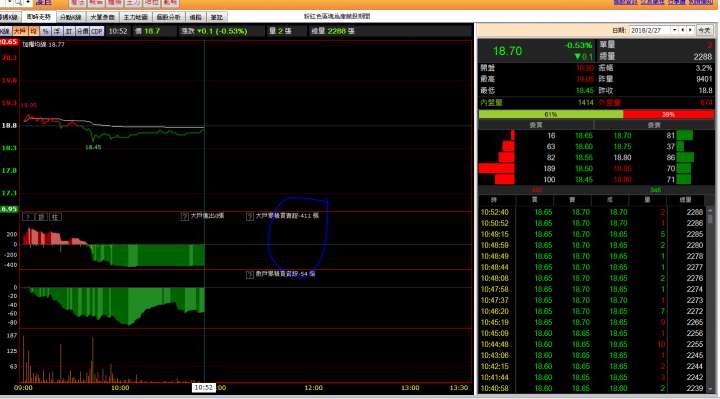The width and height of the screenshot is (720, 399).
Task: Click the ? icon beside 散戶累積買賣超 -54 label
Action: click(x=250, y=275)
